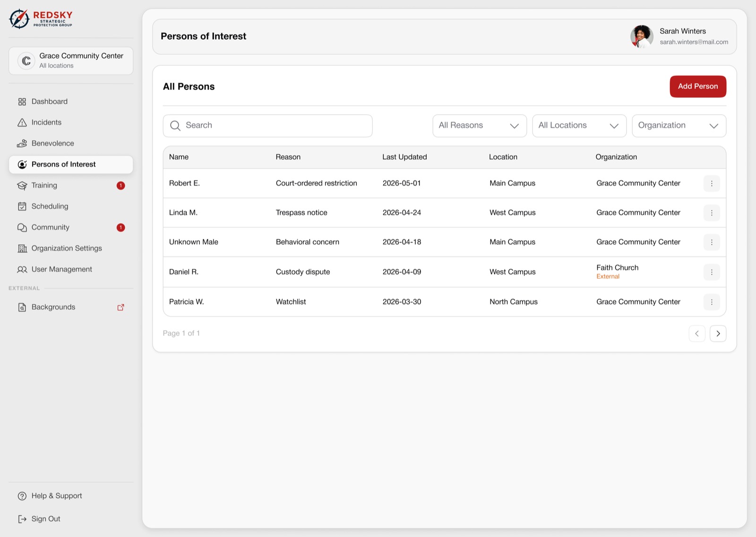Click the Dashboard grid icon

(22, 102)
